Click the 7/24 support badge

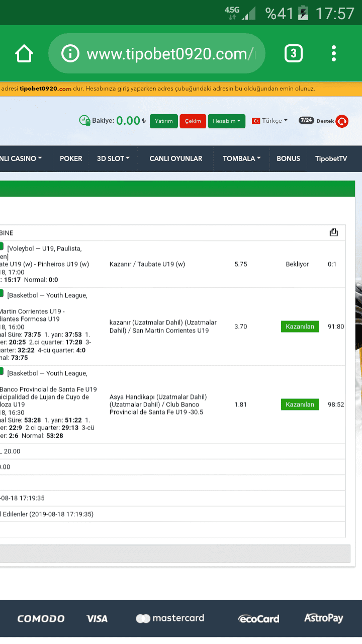306,120
